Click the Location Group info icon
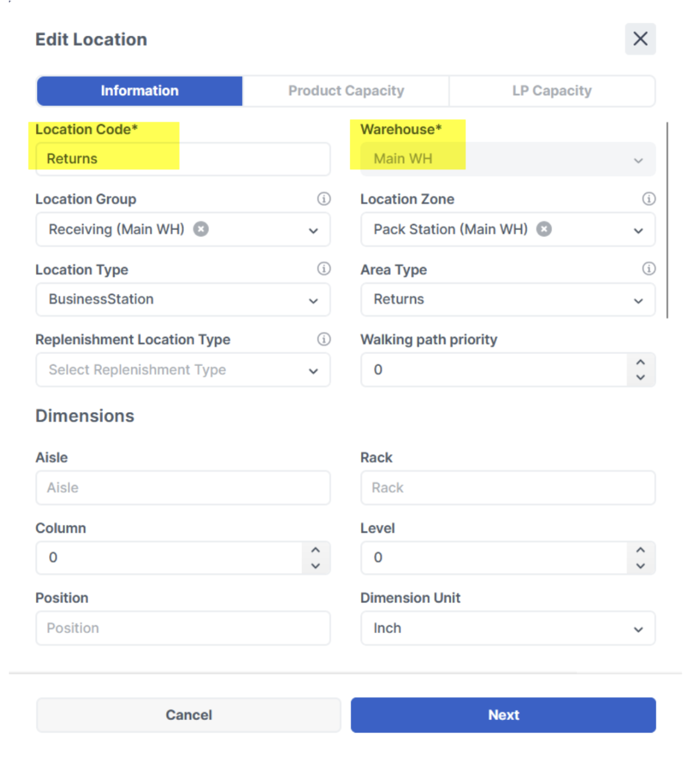The width and height of the screenshot is (700, 766). [324, 198]
